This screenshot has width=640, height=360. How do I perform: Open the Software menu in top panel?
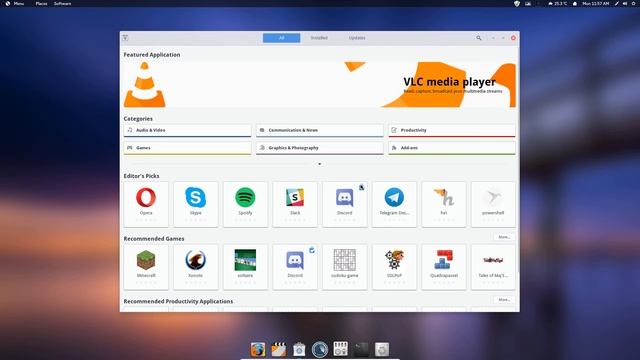point(62,4)
